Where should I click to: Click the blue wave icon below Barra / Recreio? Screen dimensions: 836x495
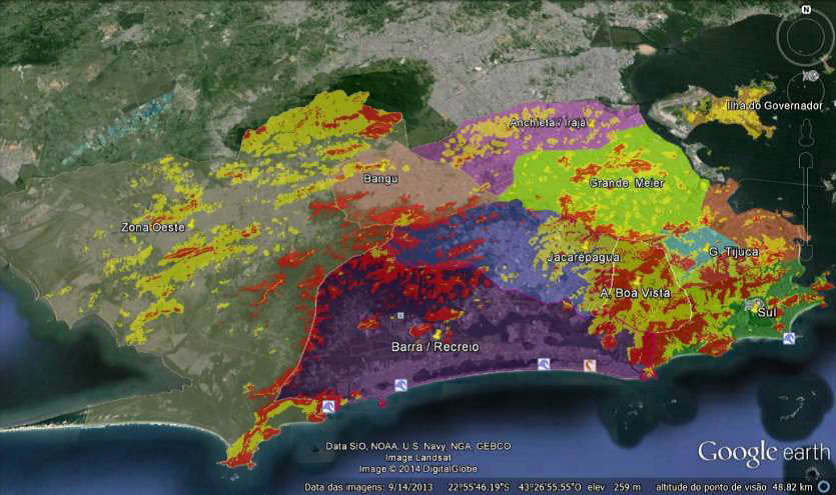400,384
